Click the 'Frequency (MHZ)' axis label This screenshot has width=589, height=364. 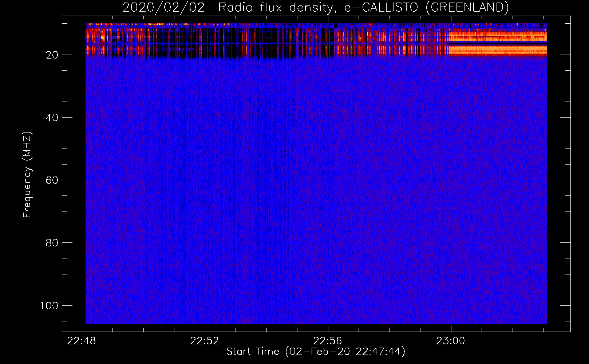pyautogui.click(x=27, y=175)
